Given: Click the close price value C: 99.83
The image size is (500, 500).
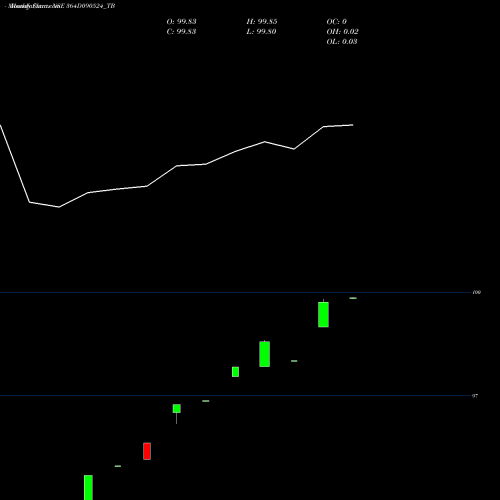Looking at the screenshot, I should click(181, 32).
